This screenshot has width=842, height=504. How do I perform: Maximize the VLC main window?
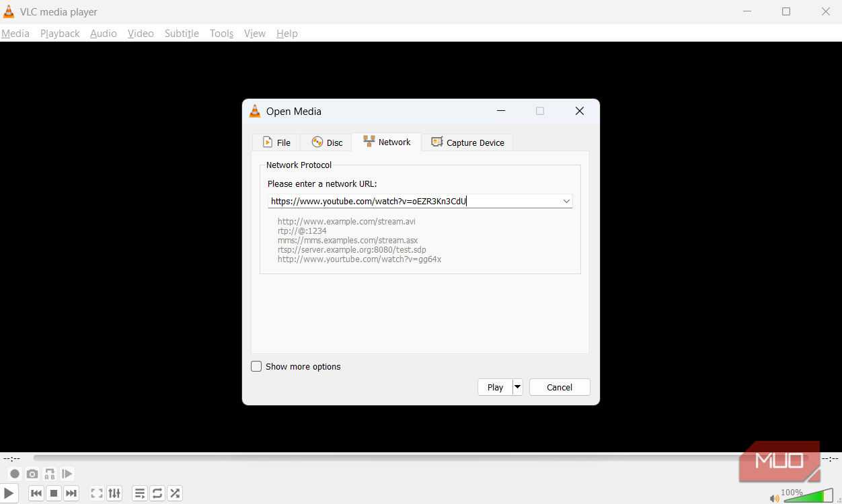click(x=786, y=11)
